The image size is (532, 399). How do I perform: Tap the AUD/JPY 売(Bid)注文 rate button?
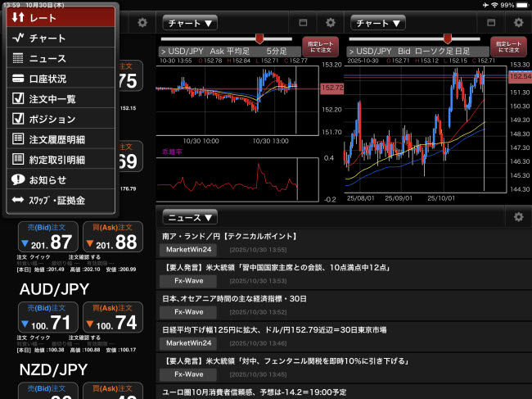(x=47, y=317)
